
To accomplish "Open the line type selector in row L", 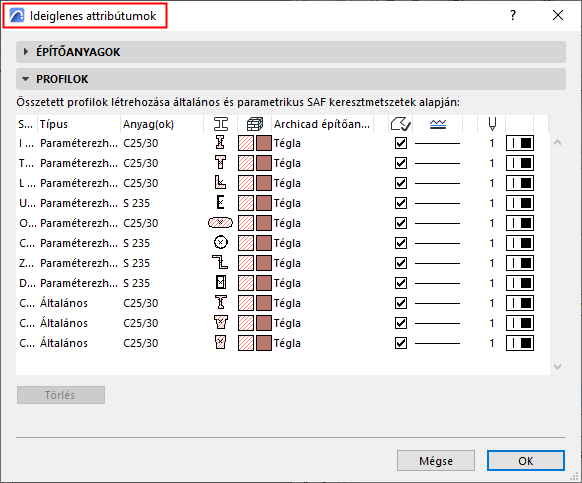I will 437,183.
